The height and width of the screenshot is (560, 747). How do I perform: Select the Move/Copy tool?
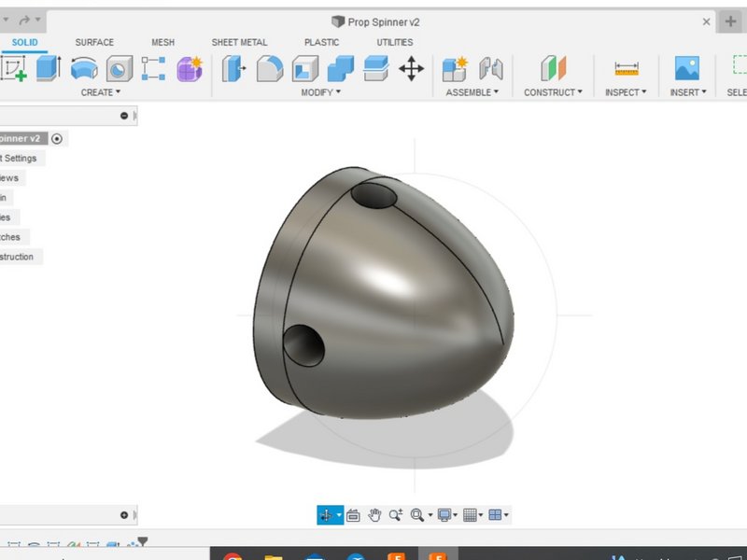coord(411,68)
